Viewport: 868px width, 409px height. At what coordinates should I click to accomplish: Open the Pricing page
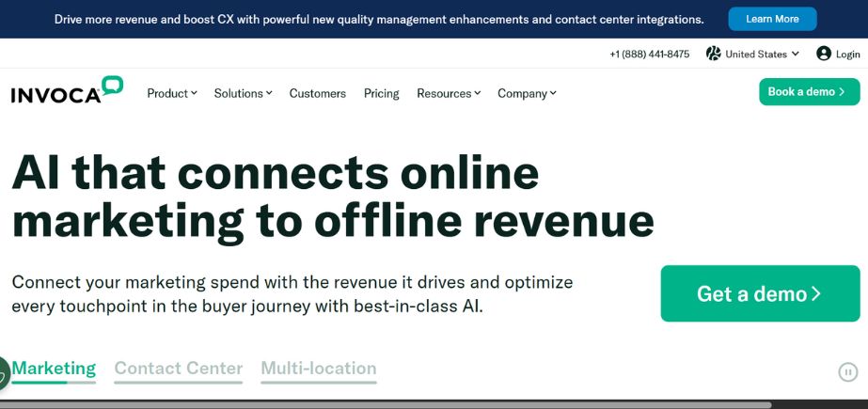(x=382, y=93)
